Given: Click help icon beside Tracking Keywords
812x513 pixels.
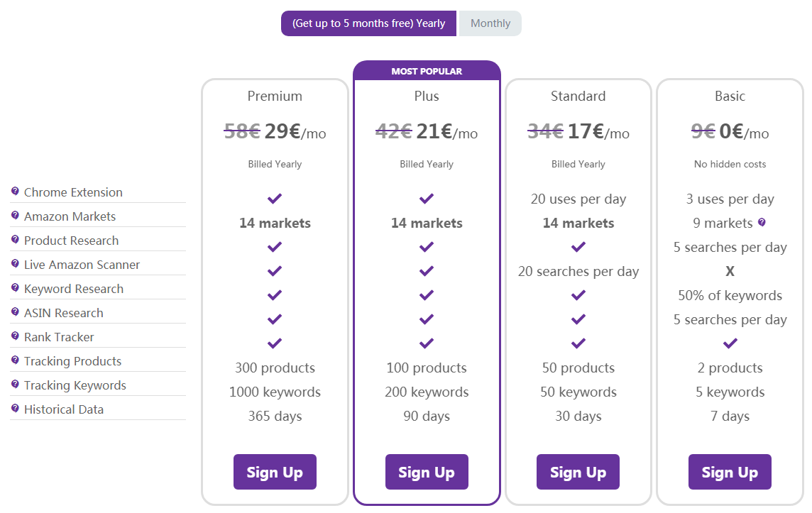Looking at the screenshot, I should [x=15, y=384].
